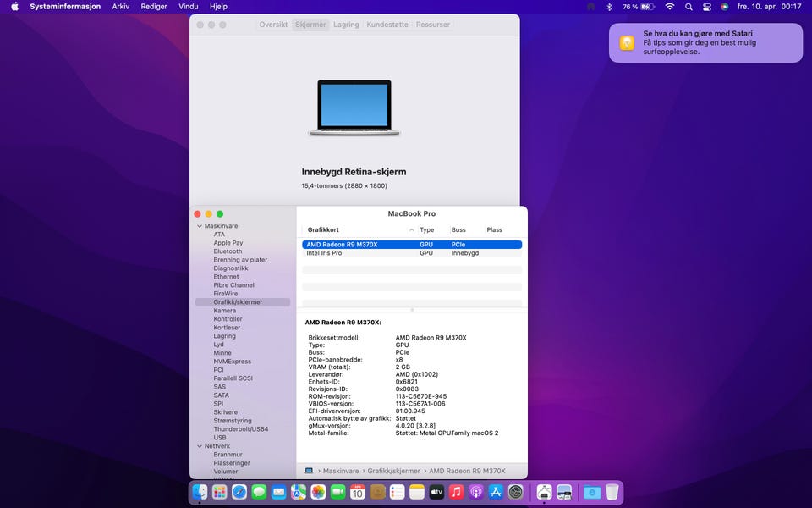Screen dimensions: 812x508
Task: Select Lagring in sidebar list
Action: point(224,336)
